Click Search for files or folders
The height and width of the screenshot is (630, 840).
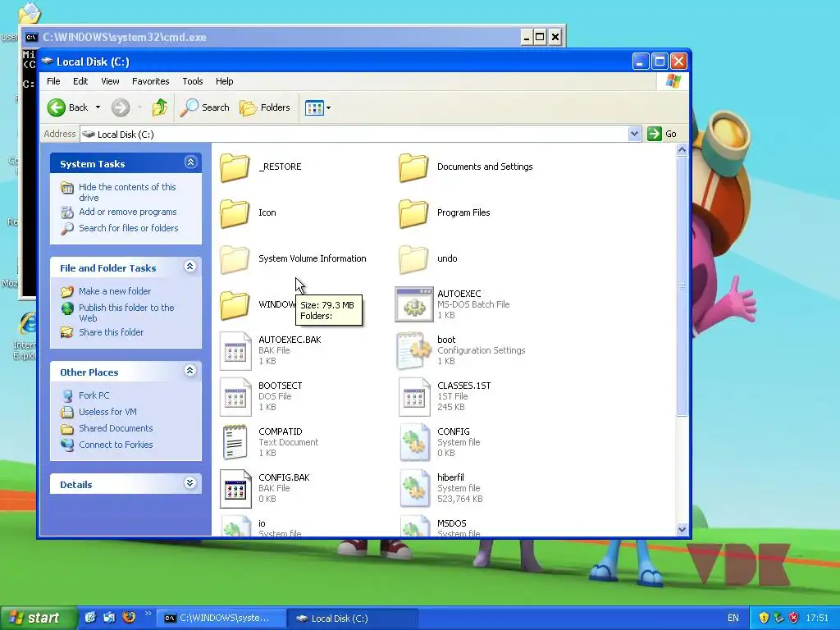pos(129,228)
